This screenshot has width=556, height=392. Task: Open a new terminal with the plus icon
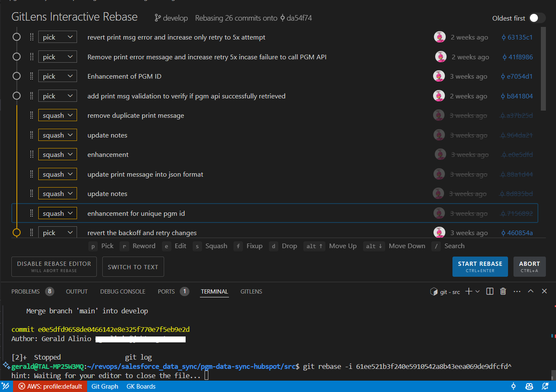pos(468,291)
